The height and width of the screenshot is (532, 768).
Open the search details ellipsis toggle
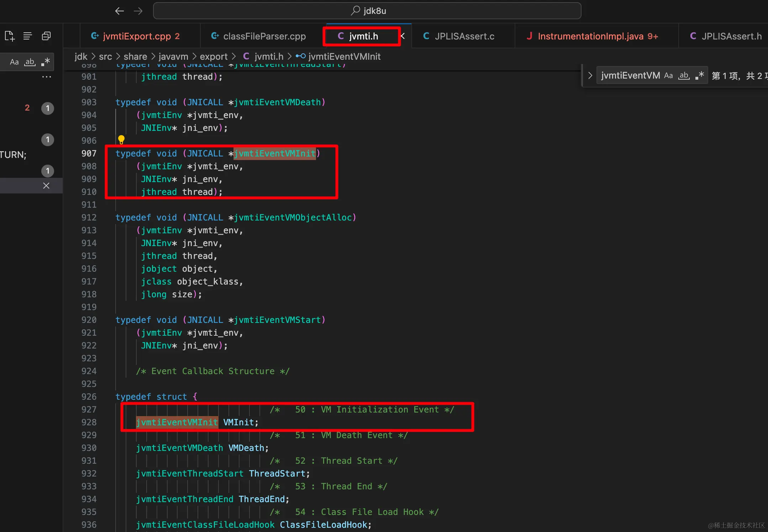(47, 77)
